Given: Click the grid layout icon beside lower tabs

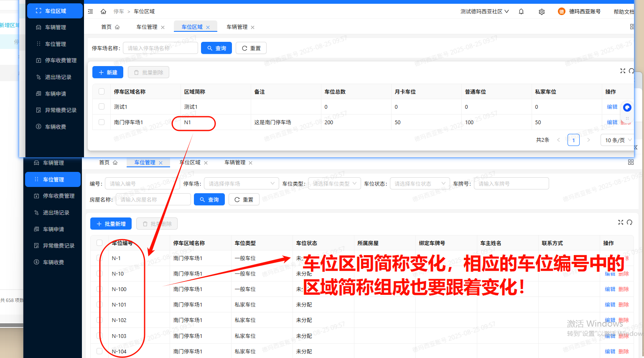Looking at the screenshot, I should tap(631, 162).
